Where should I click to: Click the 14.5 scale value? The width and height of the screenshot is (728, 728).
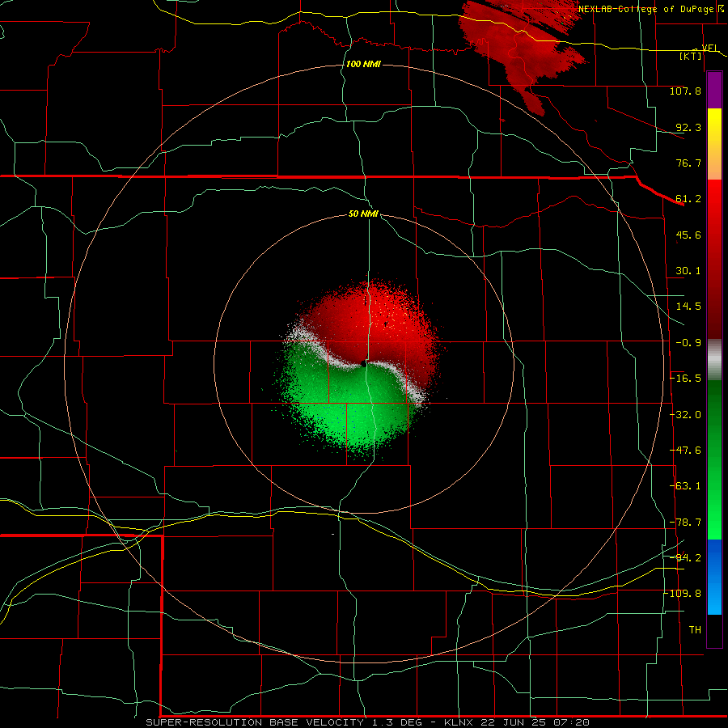[688, 307]
